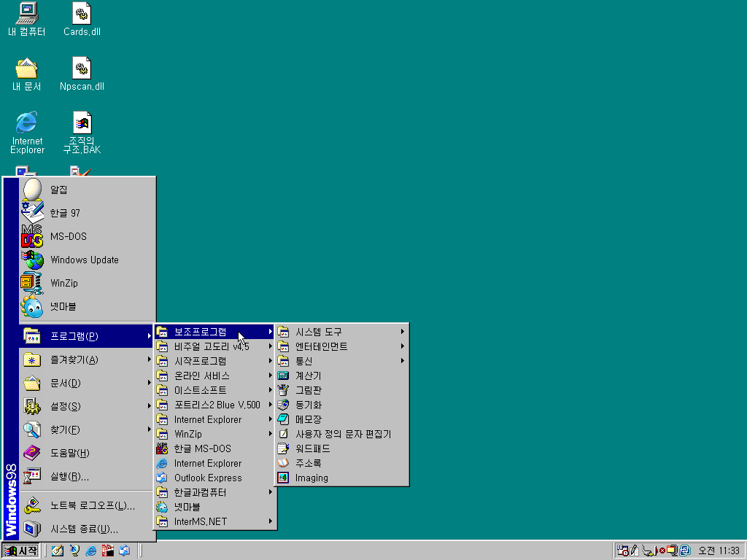This screenshot has height=560, width=747.
Task: Expand the 통신 submenu
Action: click(x=341, y=361)
